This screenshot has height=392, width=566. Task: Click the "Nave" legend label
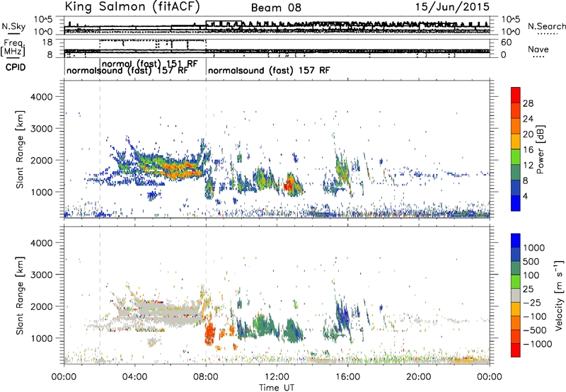click(x=538, y=49)
